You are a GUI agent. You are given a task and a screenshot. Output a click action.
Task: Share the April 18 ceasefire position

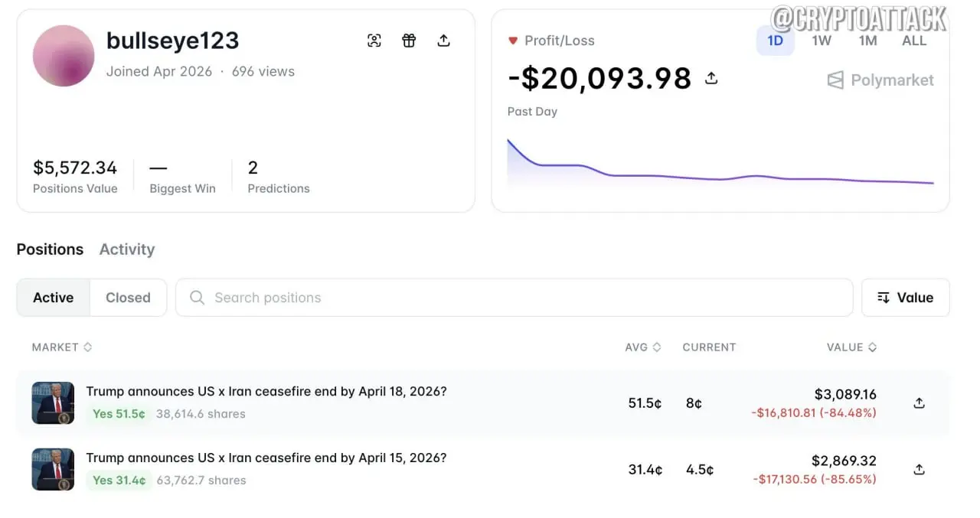[x=920, y=402]
